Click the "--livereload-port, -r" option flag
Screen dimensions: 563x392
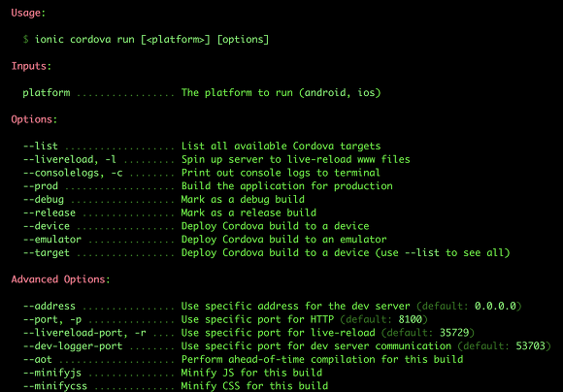click(84, 333)
